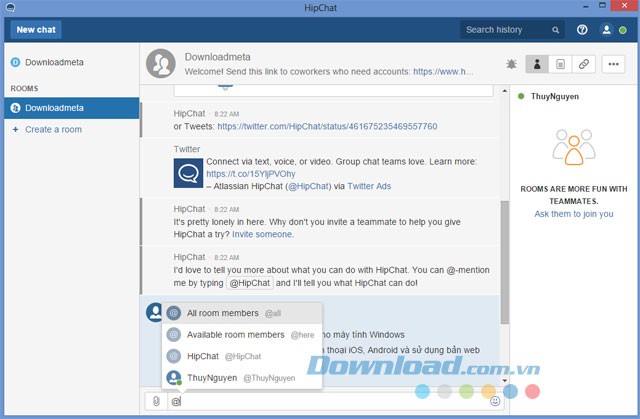Click the room notifications gear icon
640x419 pixels.
click(512, 64)
